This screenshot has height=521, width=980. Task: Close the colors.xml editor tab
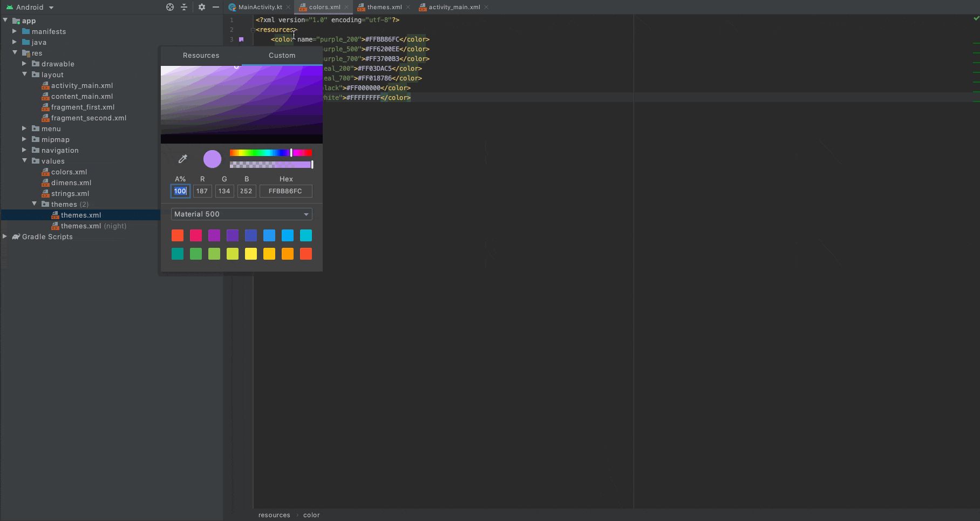346,8
